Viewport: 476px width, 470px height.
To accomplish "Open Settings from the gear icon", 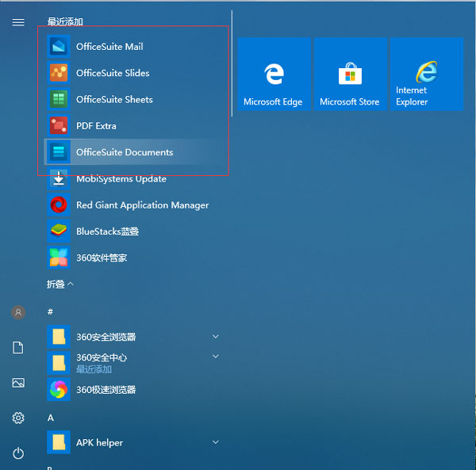I will 18,418.
